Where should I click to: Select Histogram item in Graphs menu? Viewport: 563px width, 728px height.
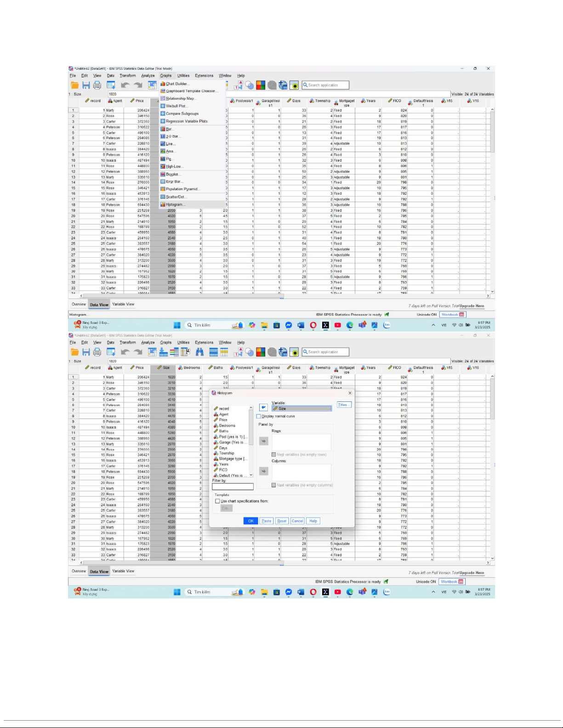175,205
